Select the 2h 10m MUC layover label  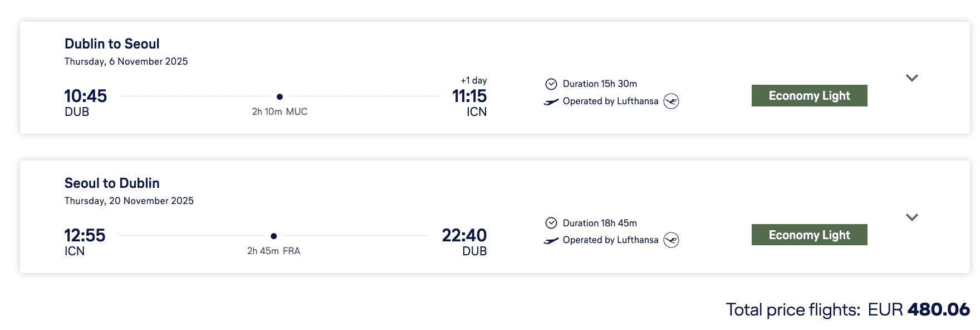pyautogui.click(x=280, y=111)
